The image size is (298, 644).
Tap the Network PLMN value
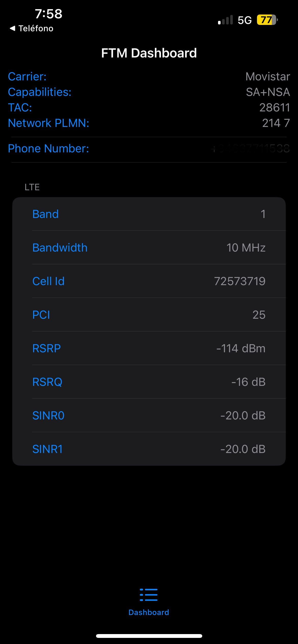pos(276,123)
